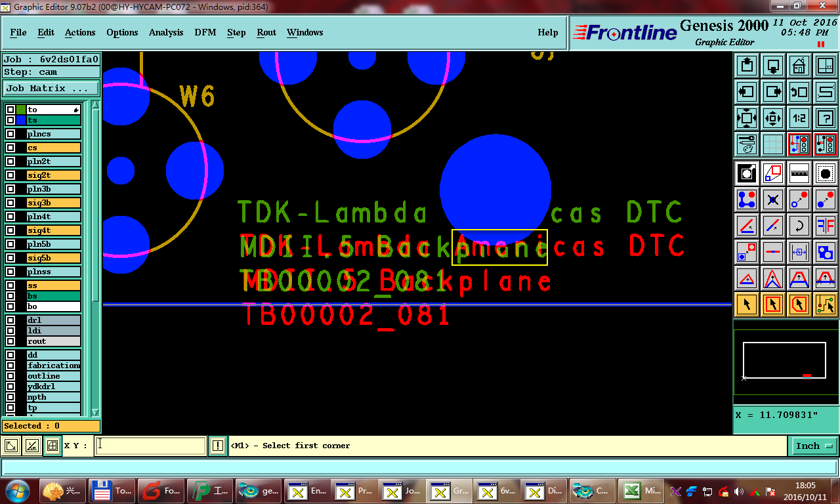The image size is (840, 504).
Task: Select the sig4t layer name
Action: 54,230
